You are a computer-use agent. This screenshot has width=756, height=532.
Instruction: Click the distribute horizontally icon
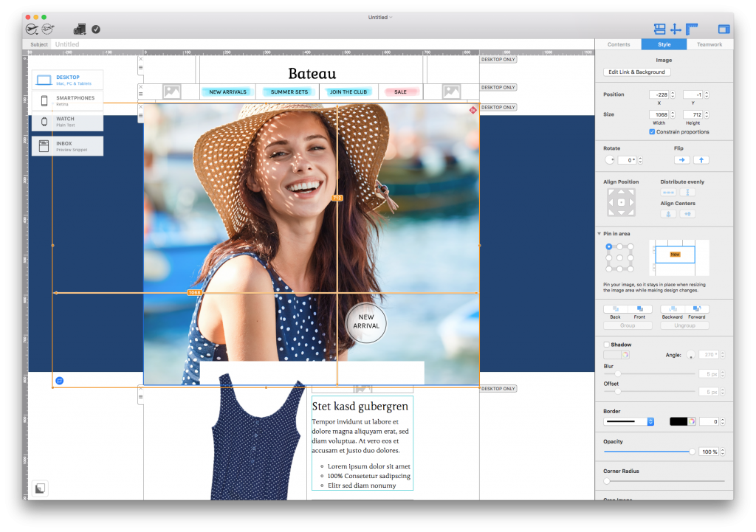pyautogui.click(x=668, y=193)
